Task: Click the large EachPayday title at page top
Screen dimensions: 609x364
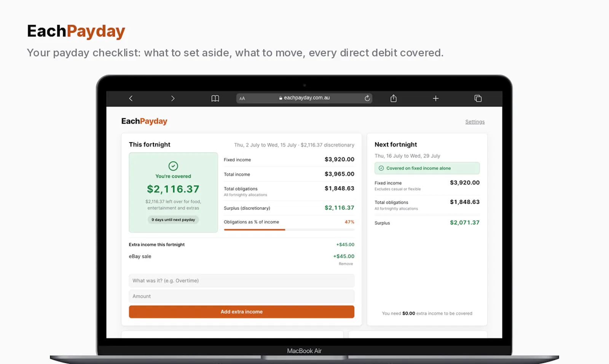Action: 76,31
